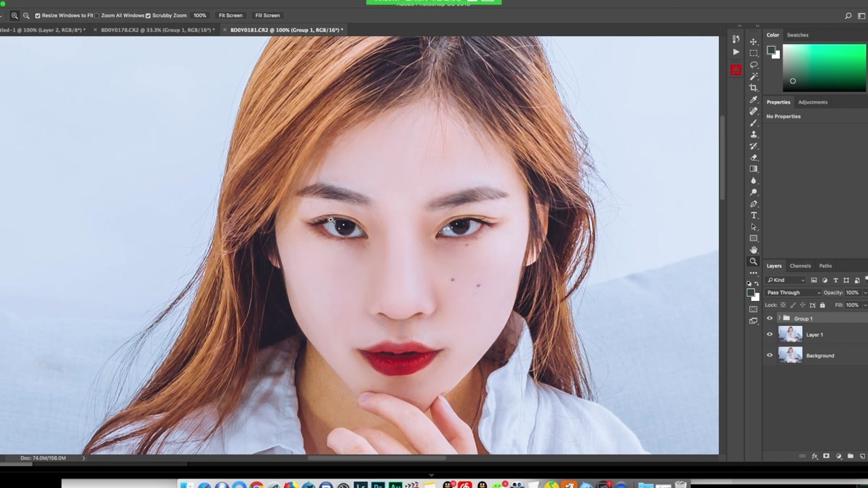Select the Horizontal Type tool
Image resolution: width=868 pixels, height=488 pixels.
[x=753, y=216]
